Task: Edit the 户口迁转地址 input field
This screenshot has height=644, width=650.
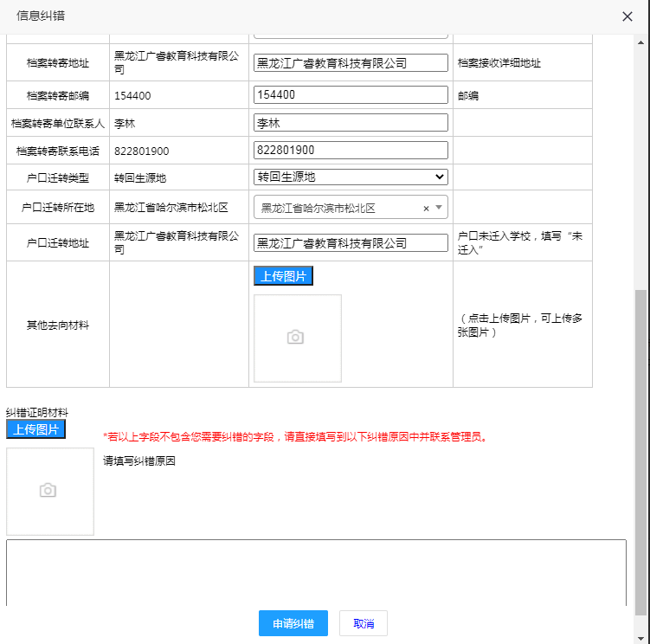Action: [x=351, y=243]
